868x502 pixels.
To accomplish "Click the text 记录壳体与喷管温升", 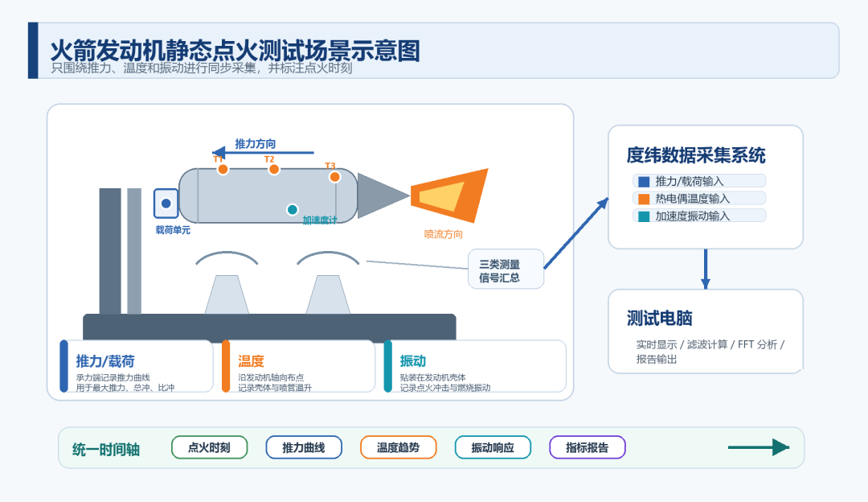I will (275, 387).
